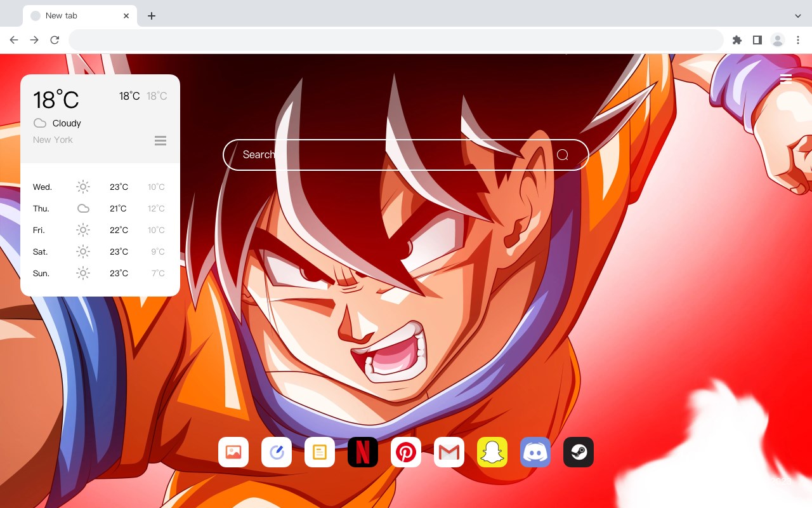Click the large 18°C current temperature
The width and height of the screenshot is (812, 508).
[x=56, y=99]
